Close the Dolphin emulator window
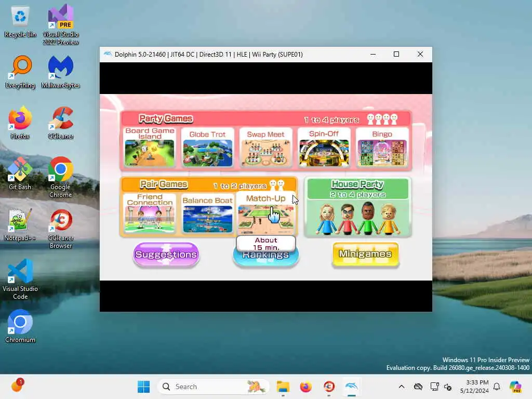 pyautogui.click(x=420, y=54)
